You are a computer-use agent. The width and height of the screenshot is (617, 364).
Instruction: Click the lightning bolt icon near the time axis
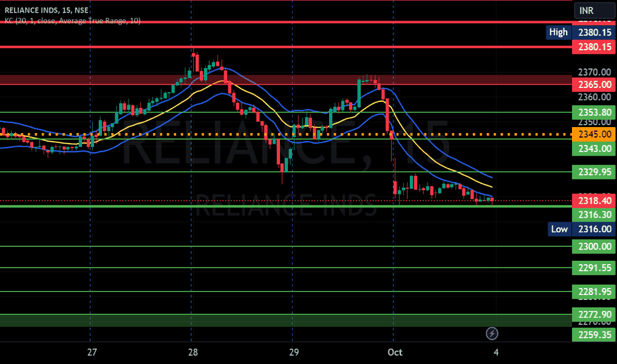tap(492, 334)
